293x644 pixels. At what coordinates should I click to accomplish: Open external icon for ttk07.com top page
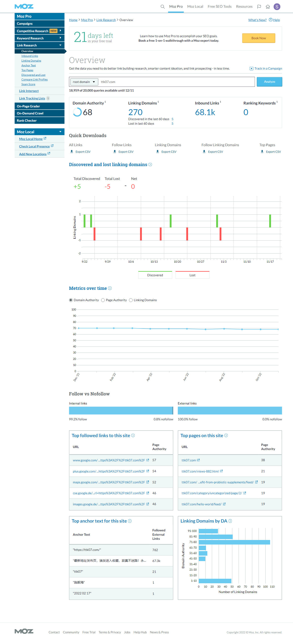point(198,460)
